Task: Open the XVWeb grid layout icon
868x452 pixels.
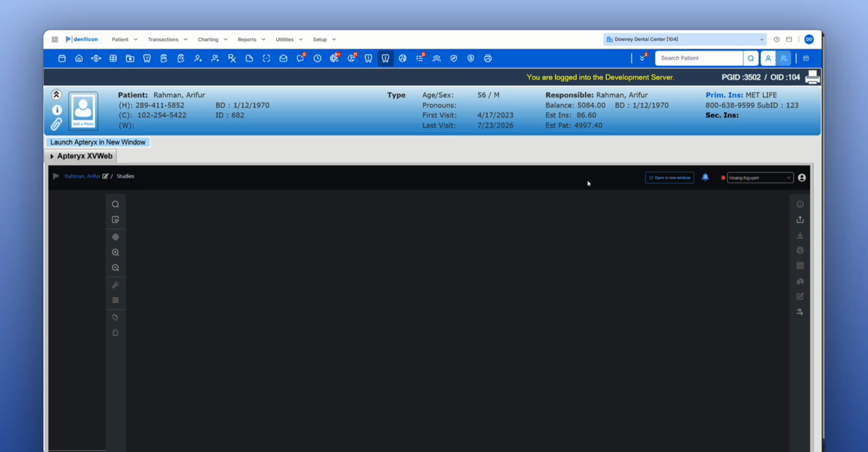Action: tap(800, 265)
